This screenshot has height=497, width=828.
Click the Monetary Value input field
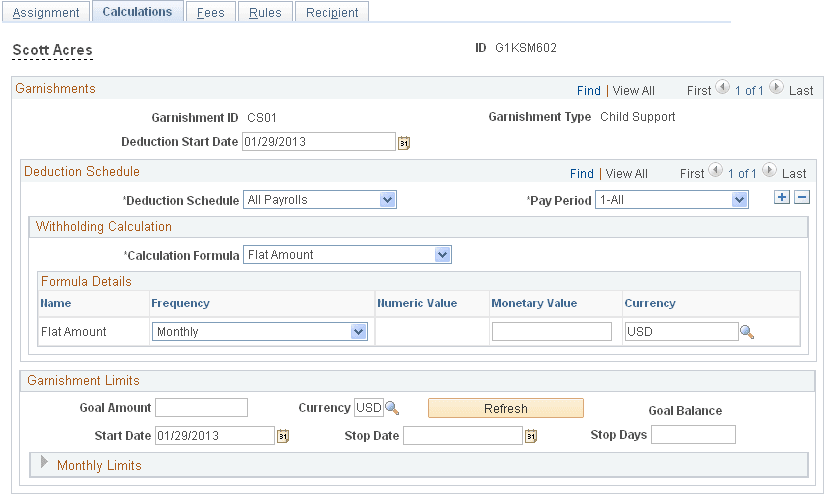click(x=551, y=332)
